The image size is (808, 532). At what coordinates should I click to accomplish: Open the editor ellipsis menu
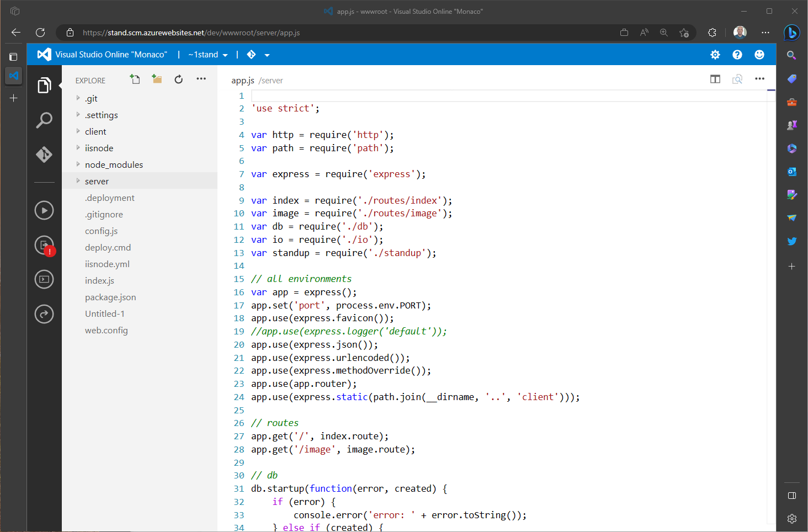759,79
